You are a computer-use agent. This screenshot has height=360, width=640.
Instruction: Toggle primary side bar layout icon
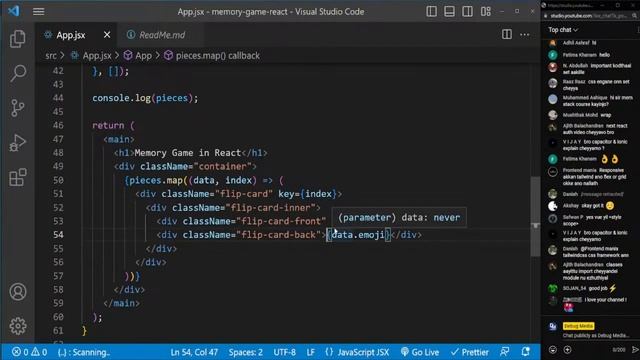[431, 11]
